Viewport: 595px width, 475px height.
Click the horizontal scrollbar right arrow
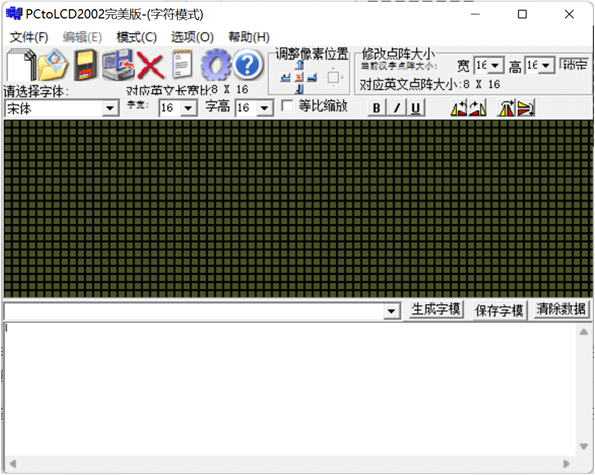point(567,464)
